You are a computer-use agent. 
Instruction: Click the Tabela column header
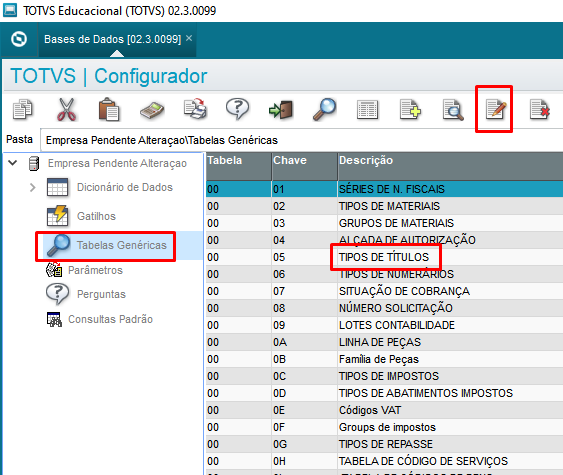click(238, 166)
